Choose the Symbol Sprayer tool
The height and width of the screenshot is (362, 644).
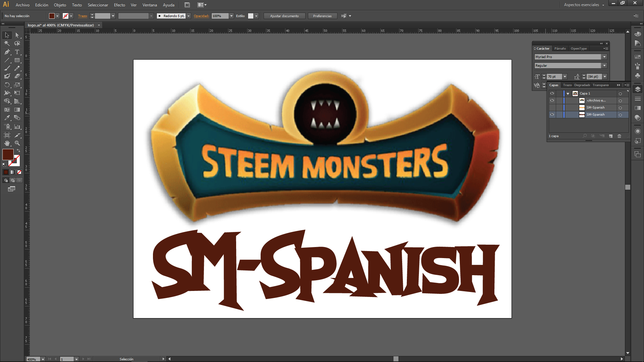click(x=7, y=127)
